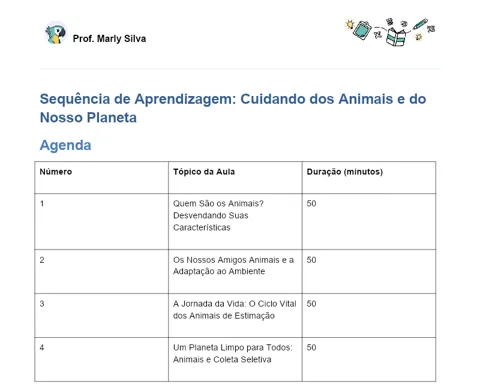Click the Agenda section heading
This screenshot has height=384, width=480.
(x=65, y=145)
